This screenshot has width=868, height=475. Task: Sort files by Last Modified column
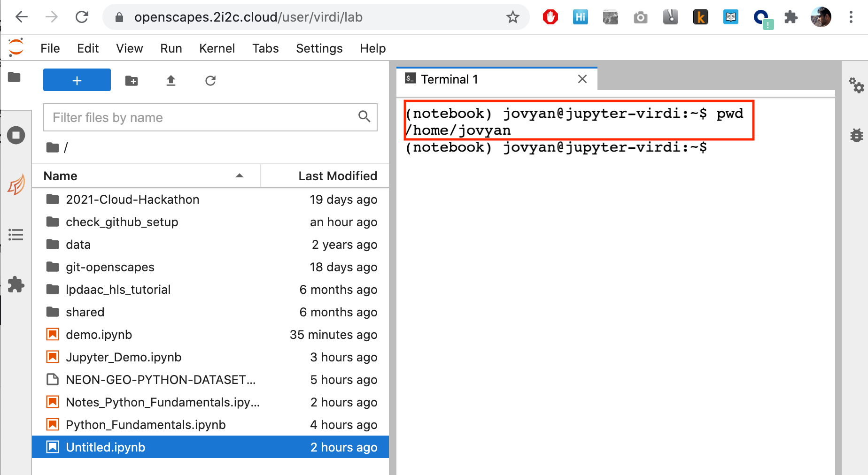[x=337, y=176]
